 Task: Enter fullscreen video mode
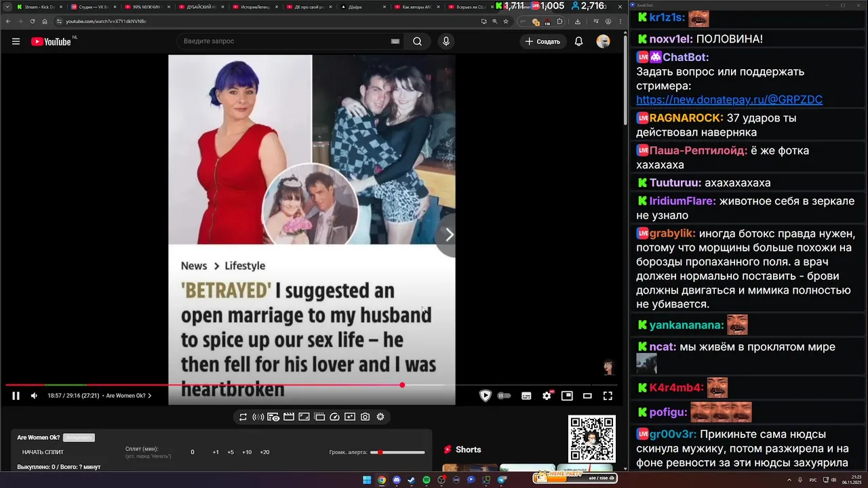coord(608,396)
